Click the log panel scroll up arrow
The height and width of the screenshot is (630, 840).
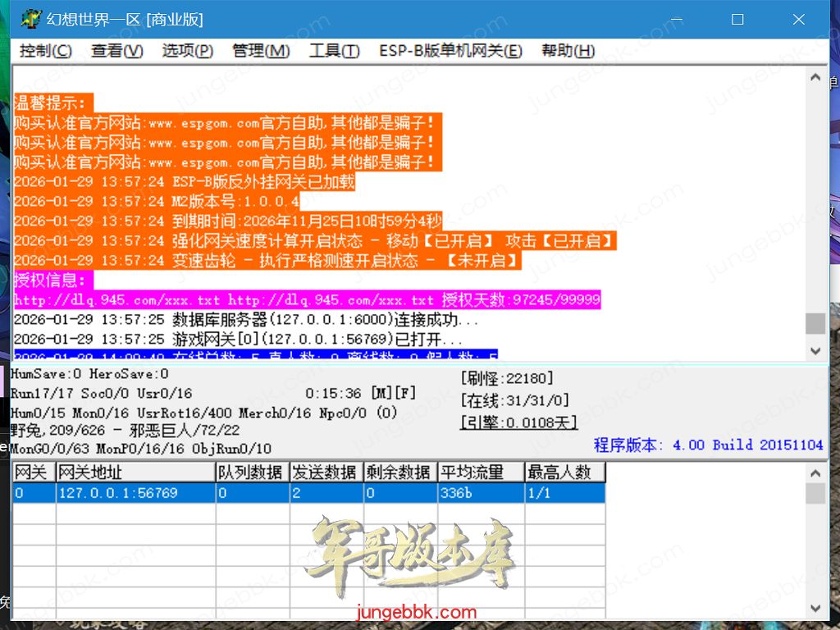815,78
